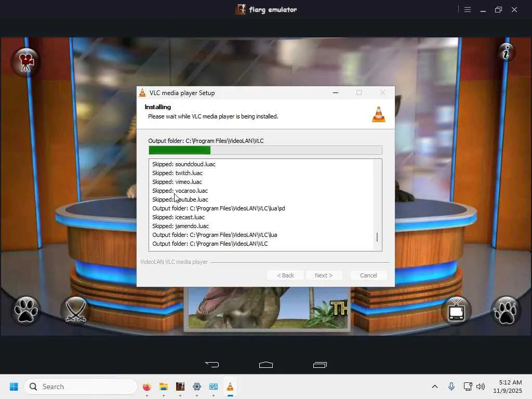Tap the crossed swords icon

point(76,311)
